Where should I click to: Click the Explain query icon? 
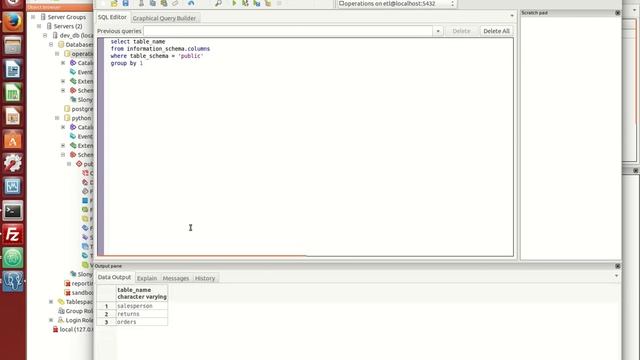[268, 3]
